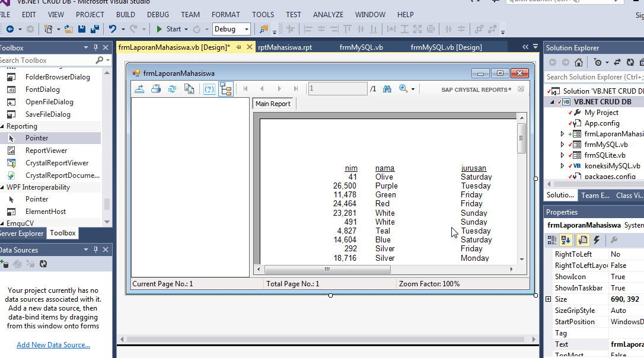Viewport: 644px width, 358px height.
Task: Go to next page in report viewer
Action: tap(279, 89)
